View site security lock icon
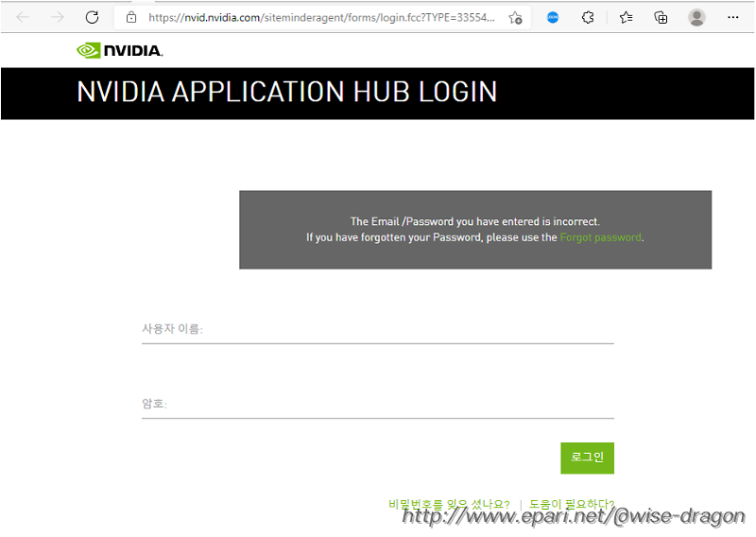The height and width of the screenshot is (537, 756). [x=131, y=18]
